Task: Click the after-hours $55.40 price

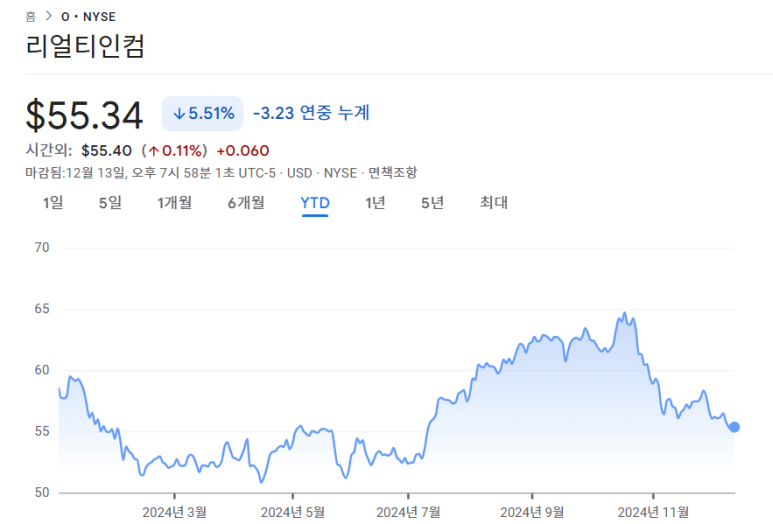Action: (106, 151)
